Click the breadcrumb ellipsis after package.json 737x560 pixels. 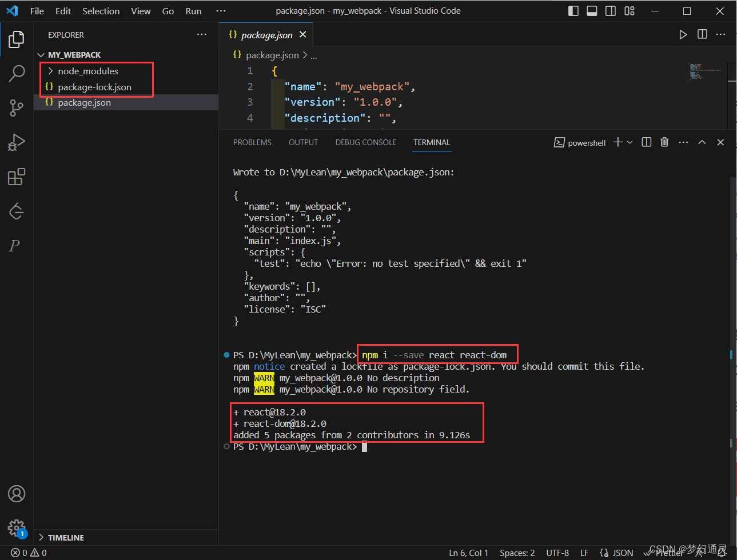[x=314, y=55]
